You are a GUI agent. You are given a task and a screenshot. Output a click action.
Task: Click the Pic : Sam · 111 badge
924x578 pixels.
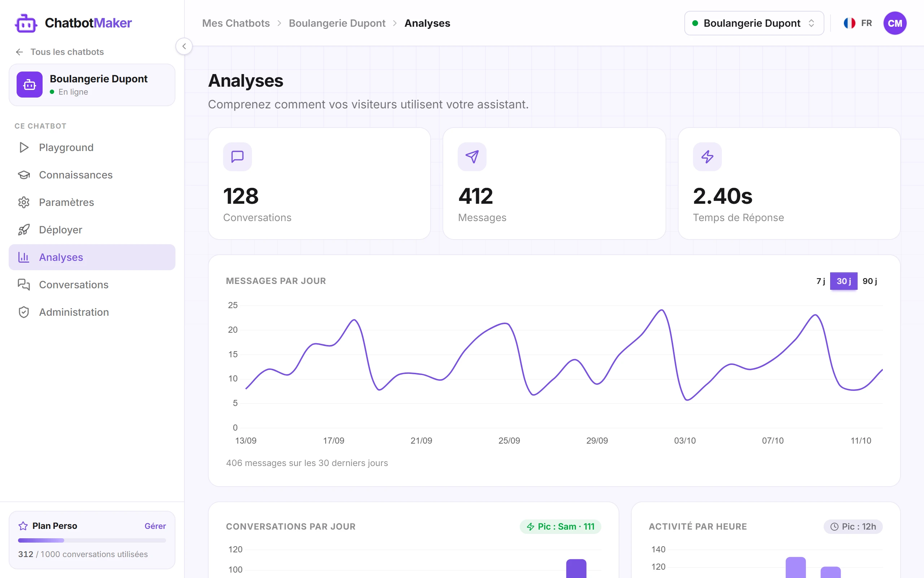tap(560, 527)
